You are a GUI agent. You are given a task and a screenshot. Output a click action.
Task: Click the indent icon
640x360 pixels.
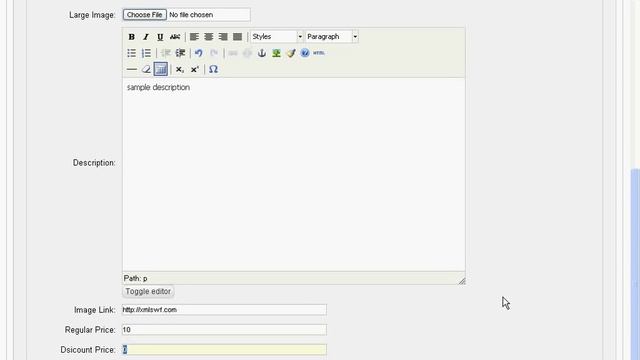tap(180, 53)
